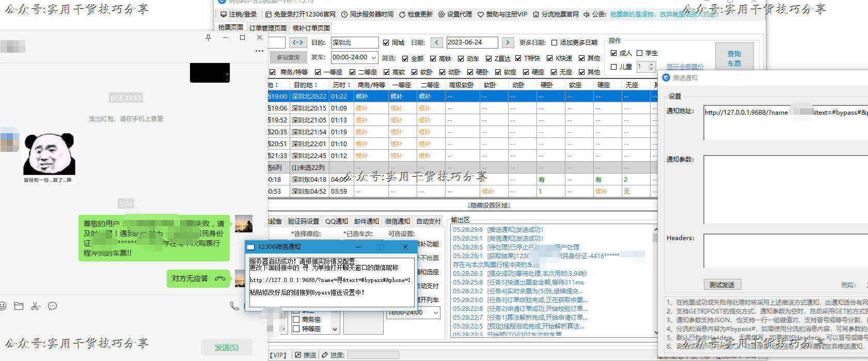The width and height of the screenshot is (868, 361).
Task: Toggle the Z直达 filter checkbox
Action: pos(488,58)
